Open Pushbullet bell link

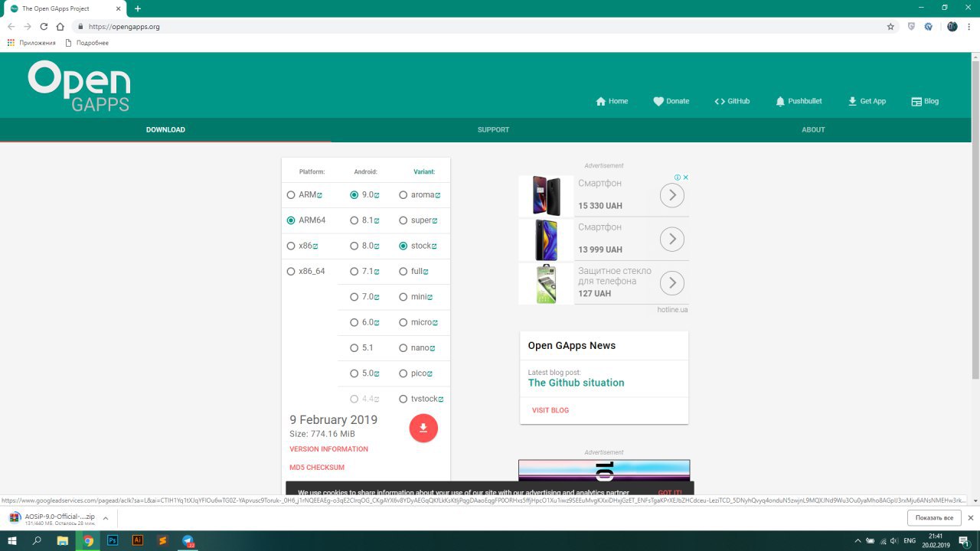pyautogui.click(x=799, y=101)
